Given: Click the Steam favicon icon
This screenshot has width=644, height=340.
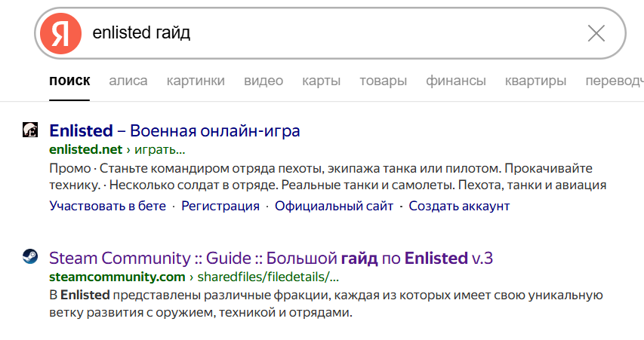Looking at the screenshot, I should pos(30,258).
